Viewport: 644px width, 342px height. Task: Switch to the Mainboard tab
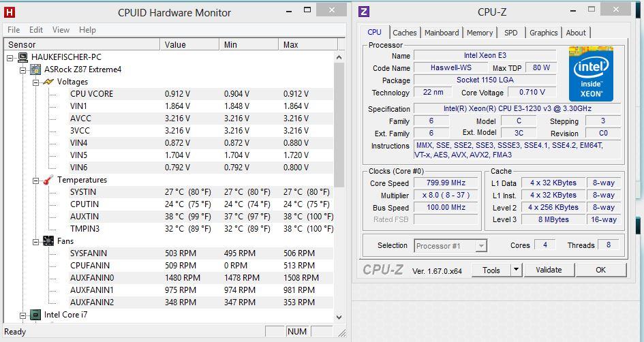click(442, 33)
